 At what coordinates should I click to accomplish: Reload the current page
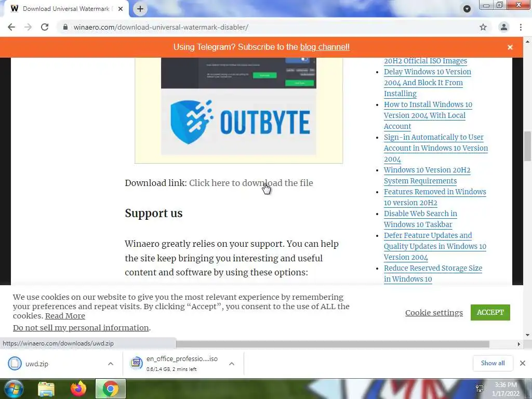tap(45, 27)
